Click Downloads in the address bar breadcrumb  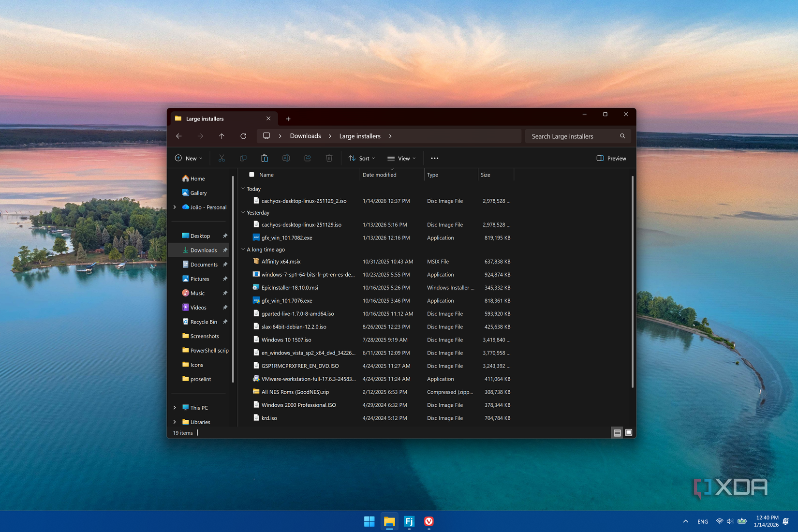305,136
